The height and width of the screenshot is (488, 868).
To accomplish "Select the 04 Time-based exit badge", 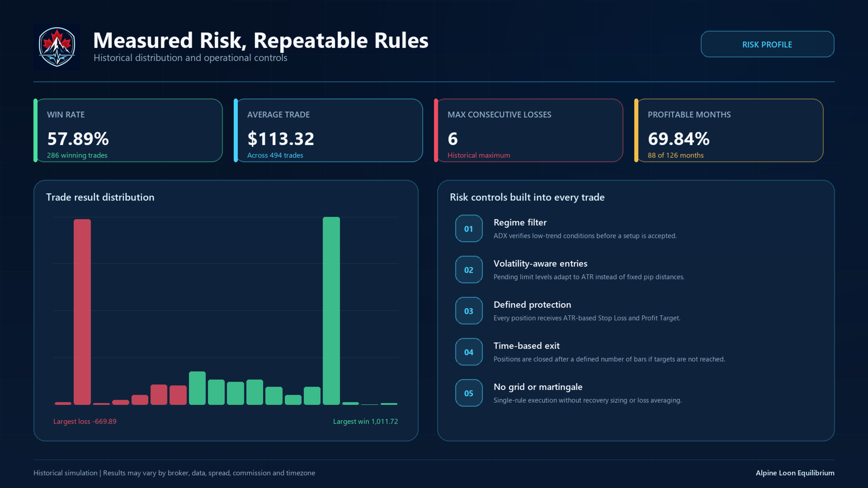I will coord(469,352).
